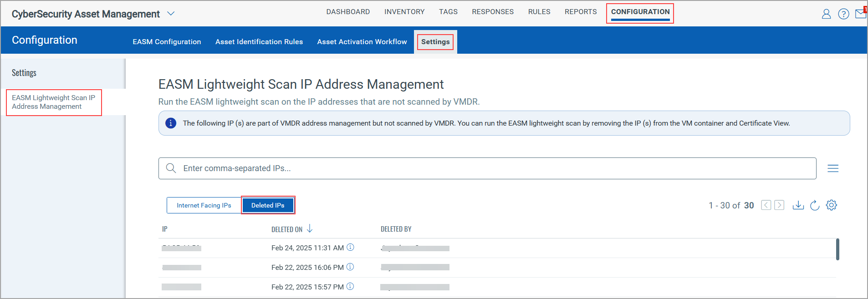Click the search magnifier icon
Viewport: 868px width, 299px height.
click(171, 168)
